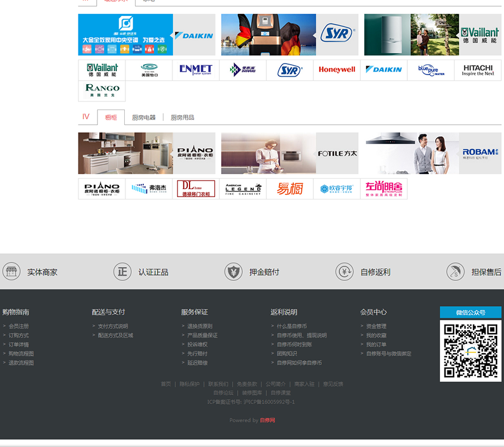The height and width of the screenshot is (447, 504).
Task: Switch to the 橱柜 tab
Action: (x=111, y=117)
